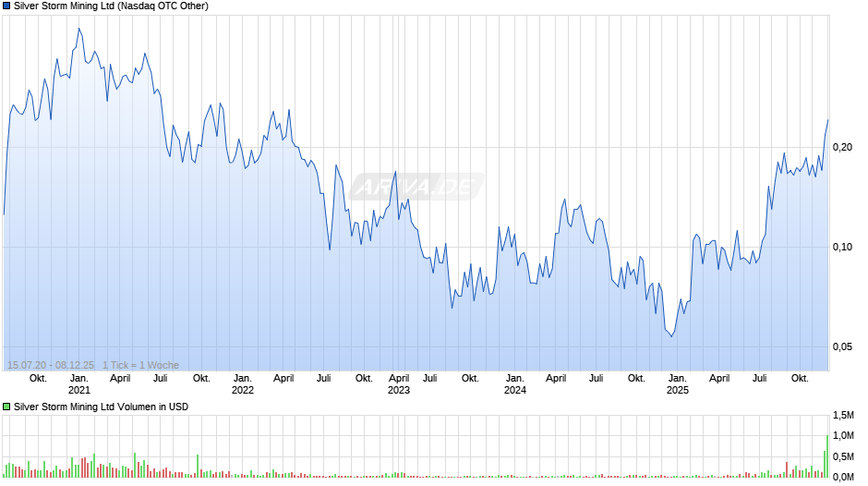Click the tallest green volume bar at the chart's end

[x=827, y=456]
